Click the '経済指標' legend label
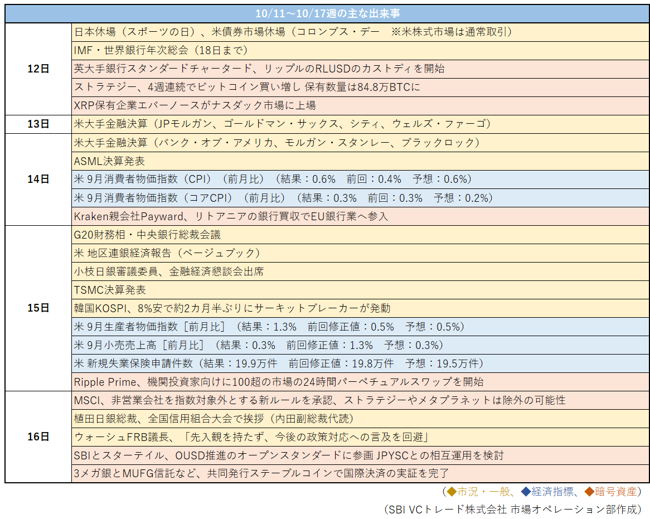Viewport: 650px width, 519px height. 552,492
